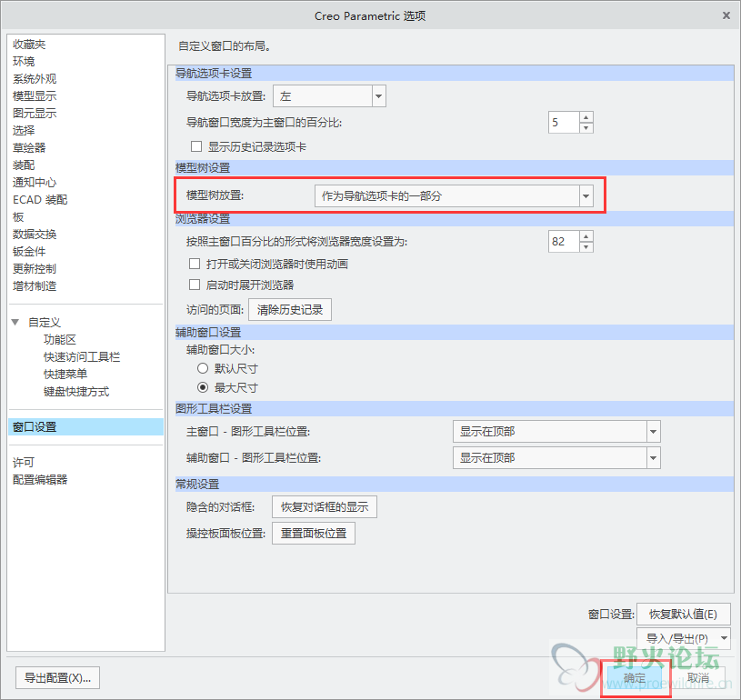Click the browser width percentage field
The height and width of the screenshot is (700, 741).
click(x=564, y=242)
